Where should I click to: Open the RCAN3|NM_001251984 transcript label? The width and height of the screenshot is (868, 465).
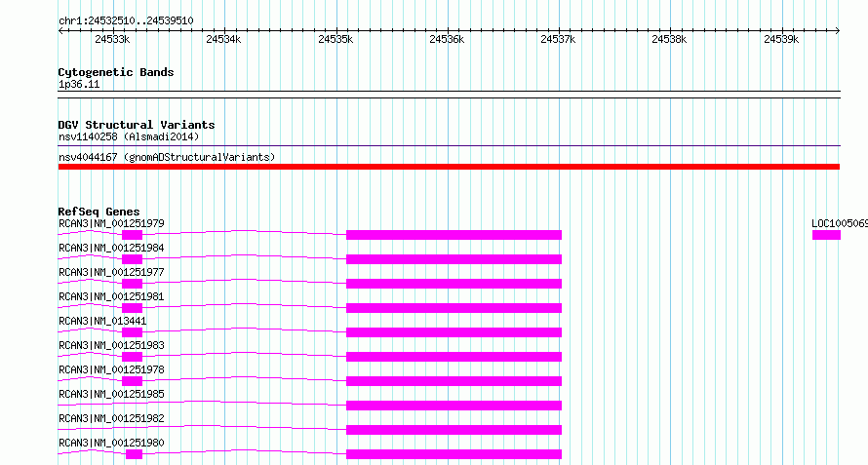point(111,248)
